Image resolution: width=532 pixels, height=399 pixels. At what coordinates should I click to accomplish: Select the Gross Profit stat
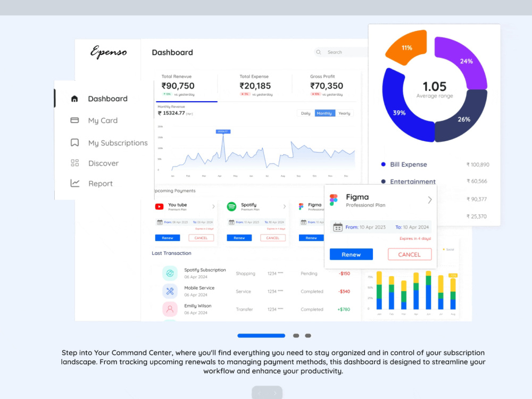326,86
